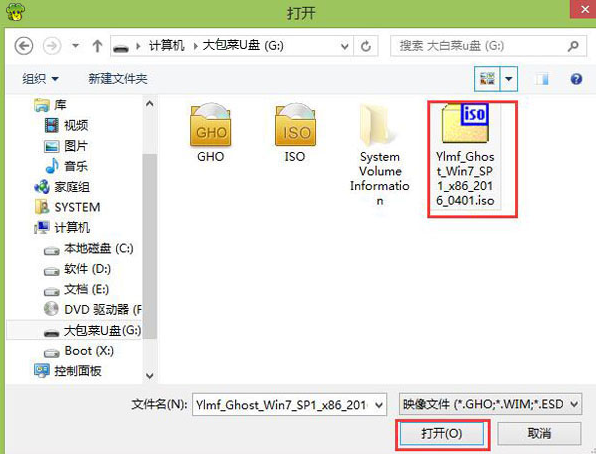596x454 pixels.
Task: Select the Ylmf_Ghost_Win7 iso file
Action: click(x=465, y=156)
